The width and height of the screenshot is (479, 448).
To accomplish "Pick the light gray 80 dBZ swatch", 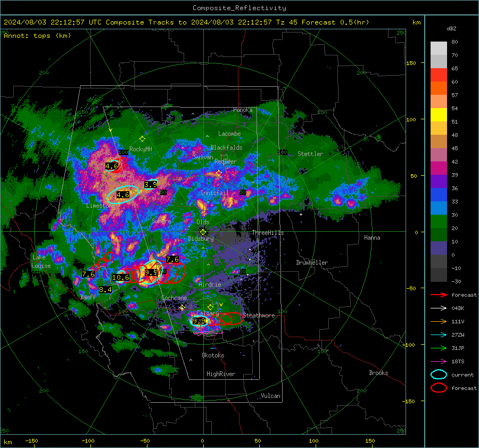I will [x=439, y=48].
